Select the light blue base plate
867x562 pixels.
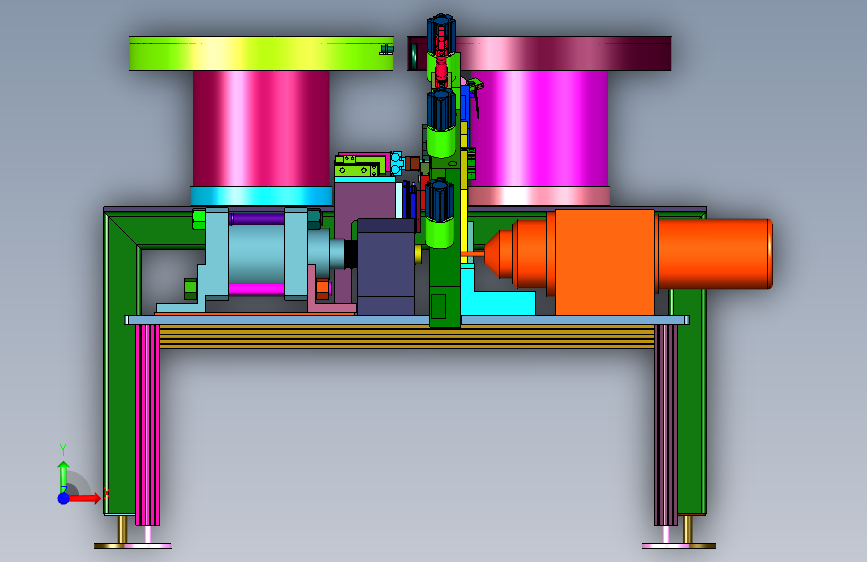point(407,320)
